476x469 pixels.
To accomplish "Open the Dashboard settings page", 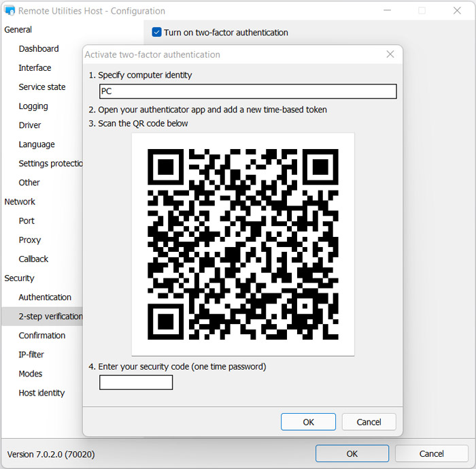I will tap(39, 48).
